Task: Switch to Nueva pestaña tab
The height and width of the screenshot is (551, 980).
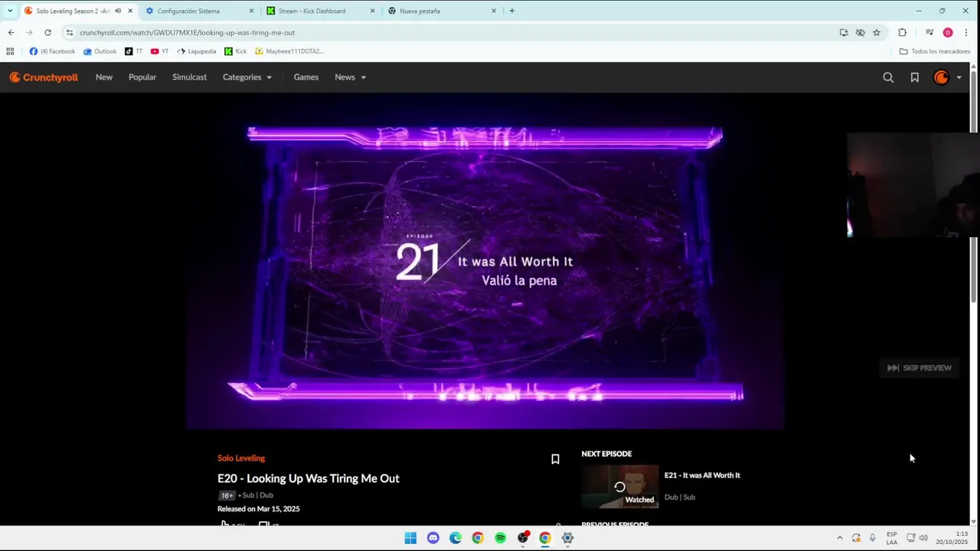Action: (x=442, y=11)
